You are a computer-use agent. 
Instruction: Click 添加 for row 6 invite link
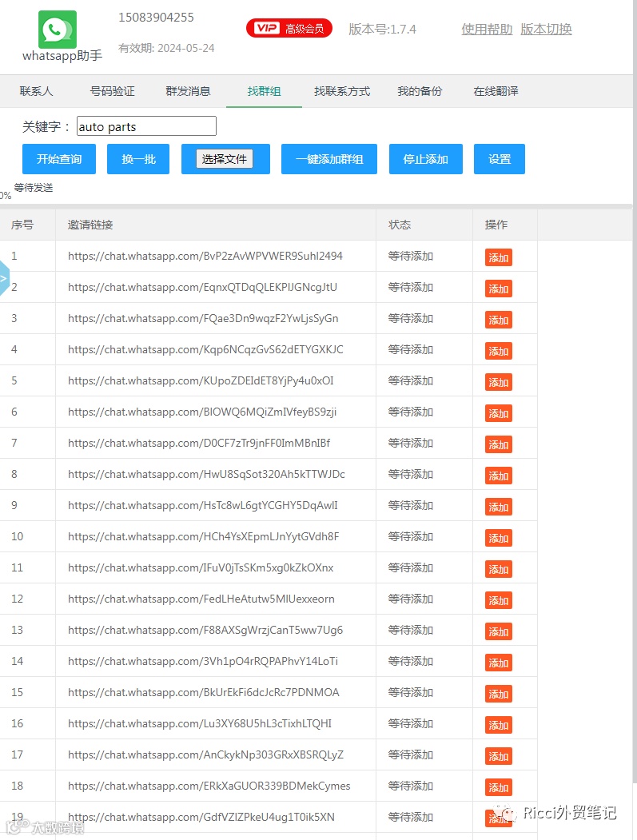click(x=499, y=413)
